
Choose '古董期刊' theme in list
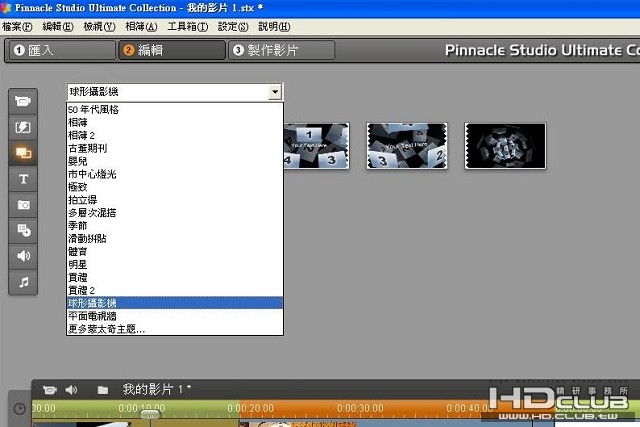pos(175,148)
